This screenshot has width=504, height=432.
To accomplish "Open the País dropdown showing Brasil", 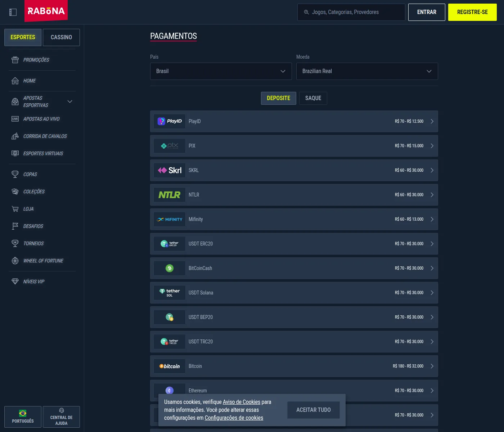I will point(221,71).
